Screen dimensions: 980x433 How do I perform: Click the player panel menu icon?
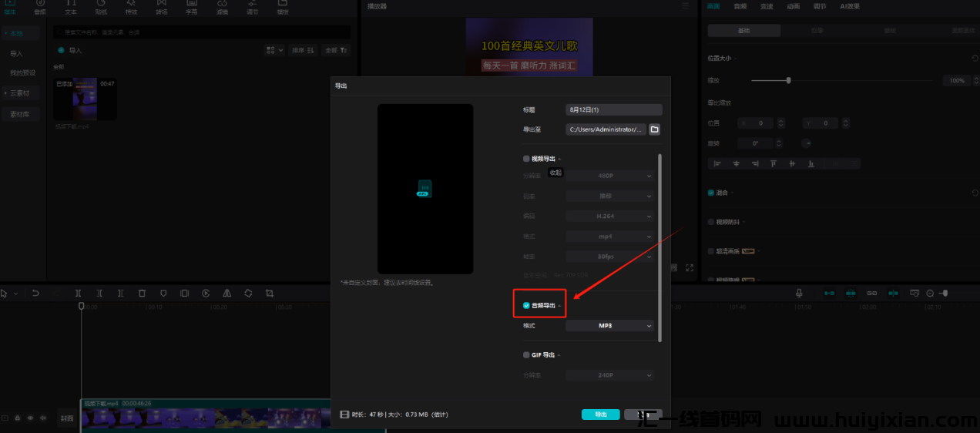click(686, 6)
